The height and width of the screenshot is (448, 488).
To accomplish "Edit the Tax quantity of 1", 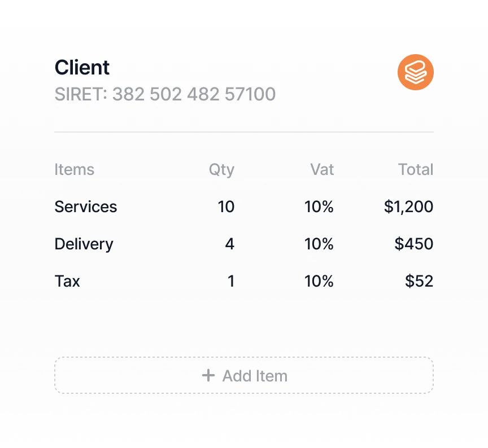I will coord(230,281).
